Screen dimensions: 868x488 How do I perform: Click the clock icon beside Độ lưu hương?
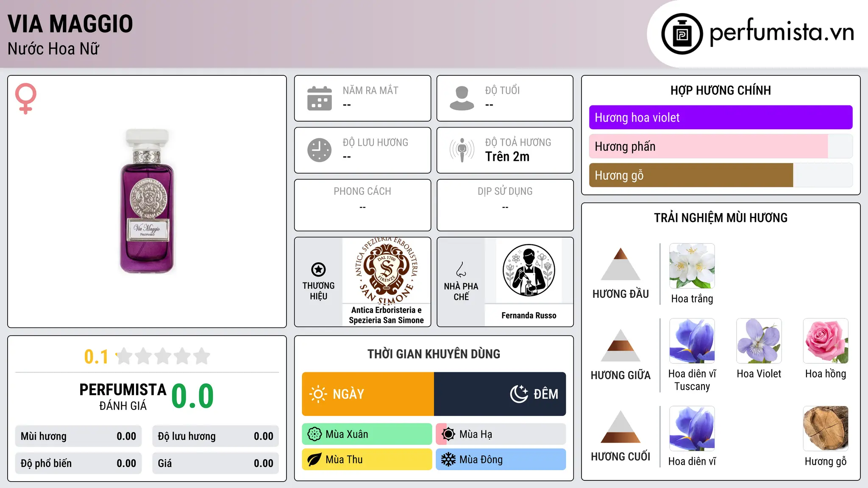320,150
